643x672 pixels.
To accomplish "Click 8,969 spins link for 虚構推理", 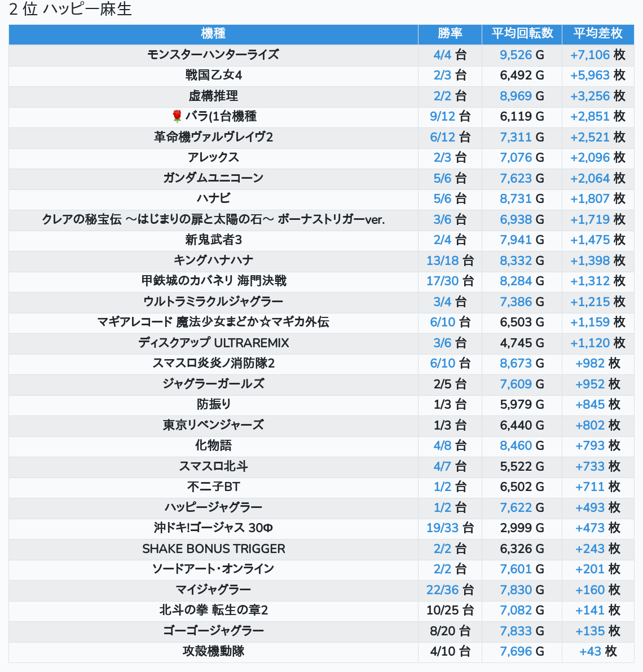I will pyautogui.click(x=516, y=96).
